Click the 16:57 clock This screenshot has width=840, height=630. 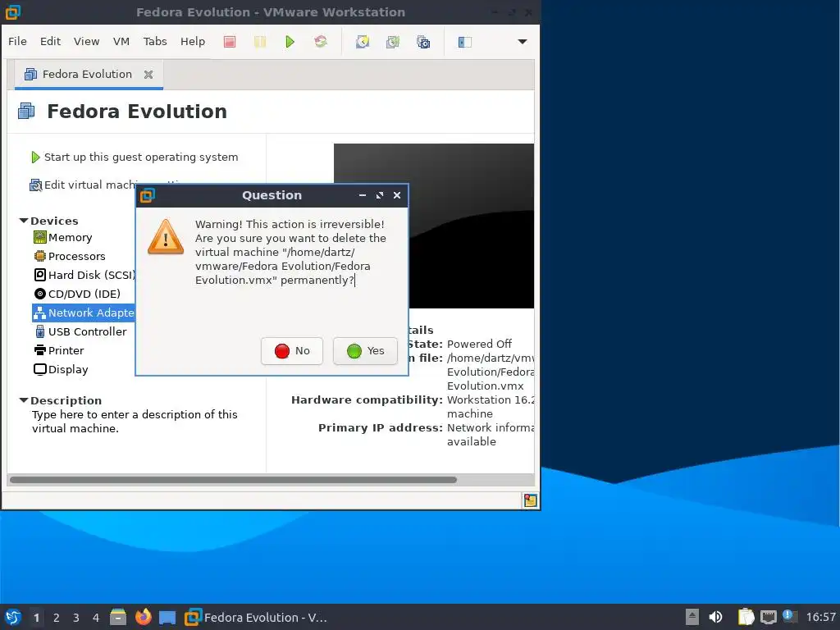click(x=820, y=617)
